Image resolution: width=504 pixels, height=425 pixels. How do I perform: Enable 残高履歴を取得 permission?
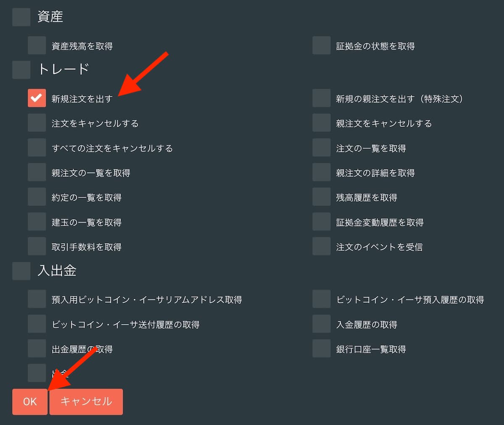321,197
